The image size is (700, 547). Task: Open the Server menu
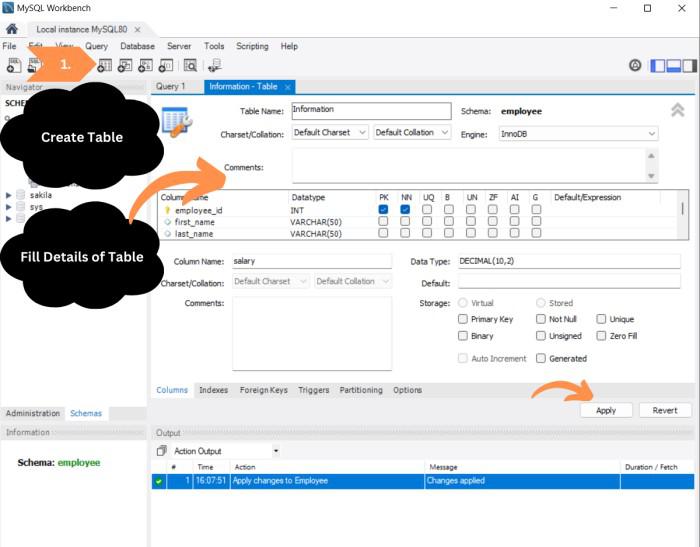[x=179, y=46]
